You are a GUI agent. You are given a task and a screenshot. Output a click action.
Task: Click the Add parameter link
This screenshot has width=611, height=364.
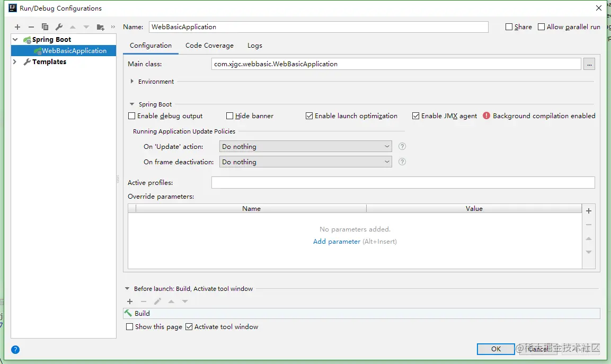[x=337, y=242]
